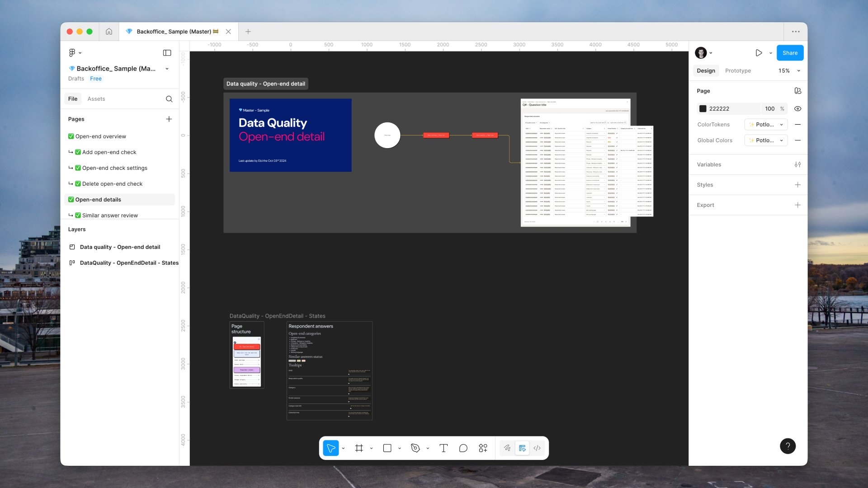Click the Home icon in the title bar
Viewport: 868px width, 488px height.
pos(109,32)
